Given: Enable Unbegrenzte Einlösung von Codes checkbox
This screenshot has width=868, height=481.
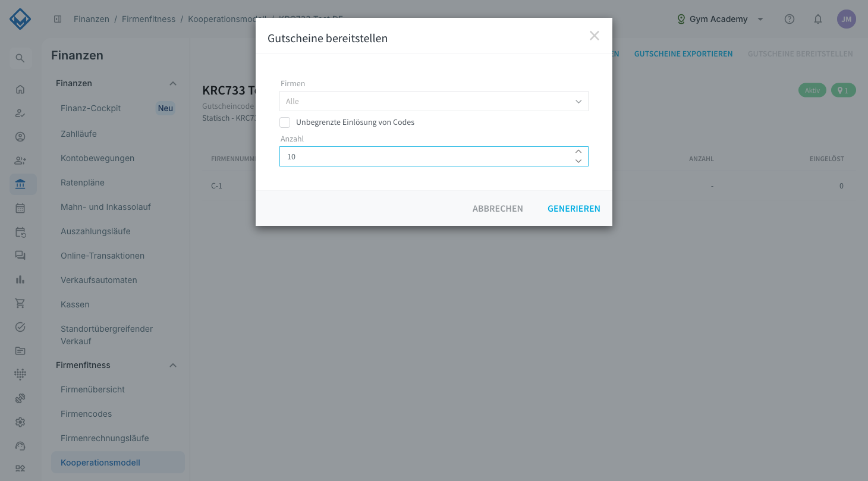Looking at the screenshot, I should [285, 122].
